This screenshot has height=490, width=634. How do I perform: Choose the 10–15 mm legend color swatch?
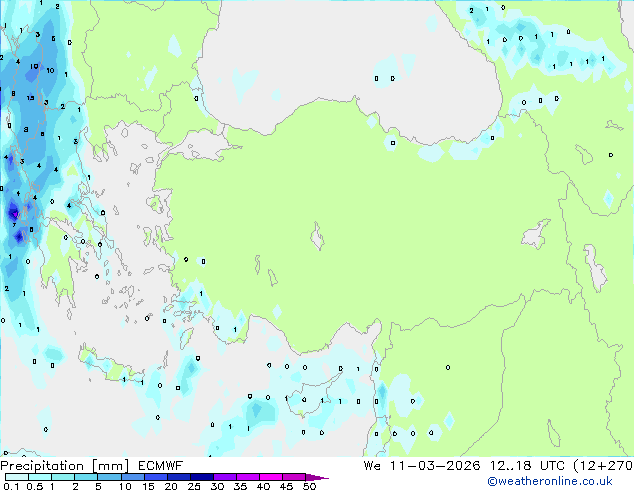point(133,477)
